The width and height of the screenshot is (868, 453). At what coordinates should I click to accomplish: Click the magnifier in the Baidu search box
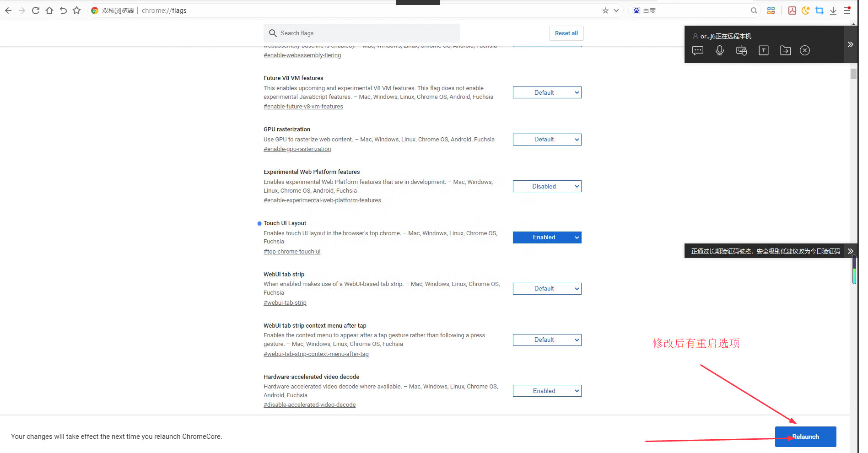(754, 11)
